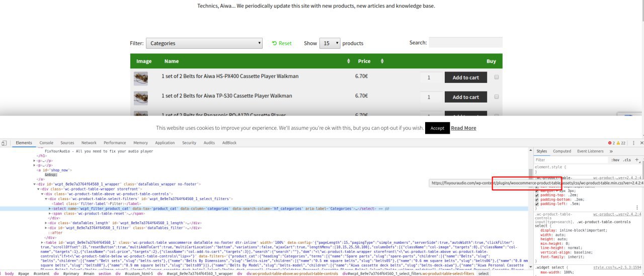Toggle the .cls class editor
The image size is (644, 276).
(x=627, y=160)
